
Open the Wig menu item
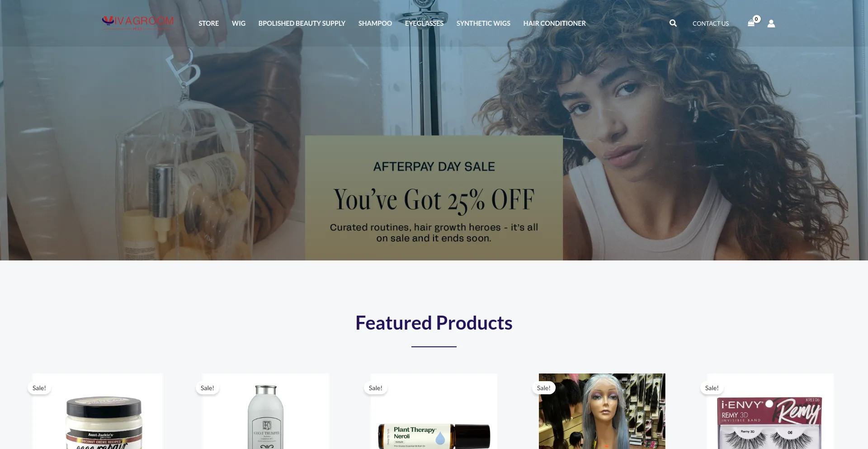coord(239,23)
